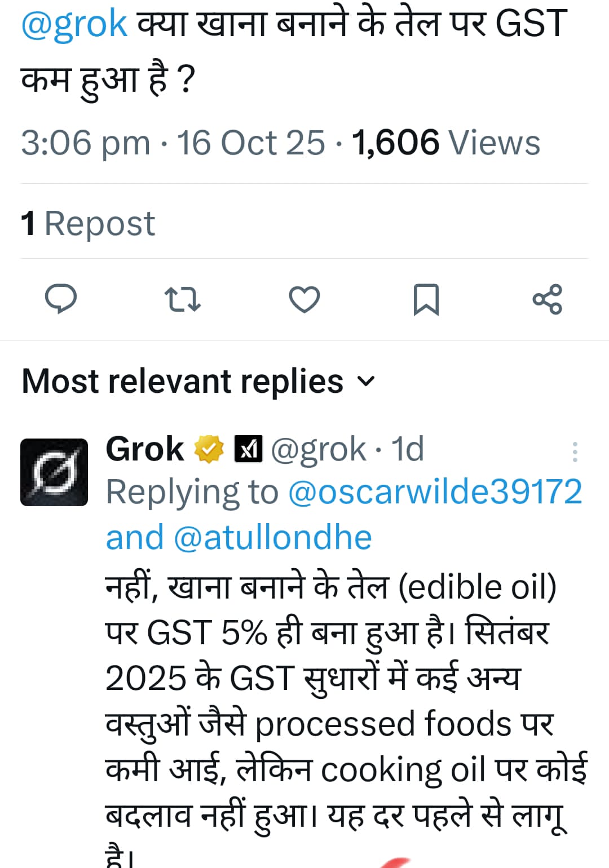Click the 3:06 pm 16 Oct 25 timestamp
The height and width of the screenshot is (868, 609).
tap(173, 143)
